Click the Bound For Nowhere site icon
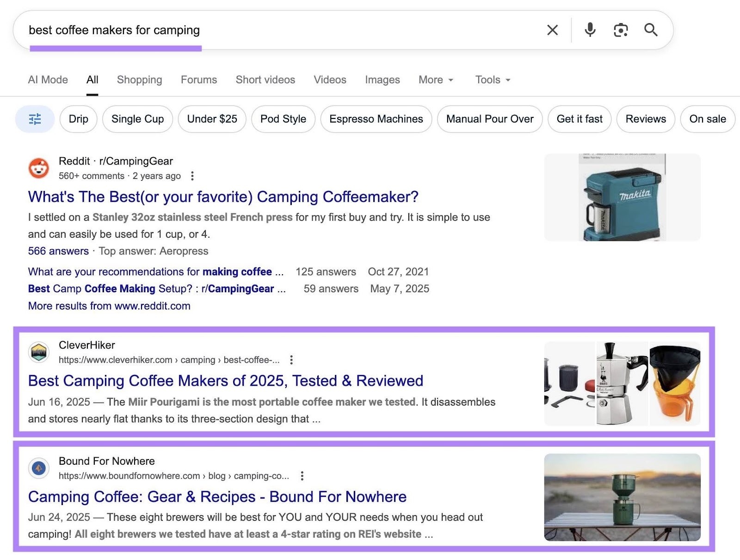The width and height of the screenshot is (740, 560). 38,468
